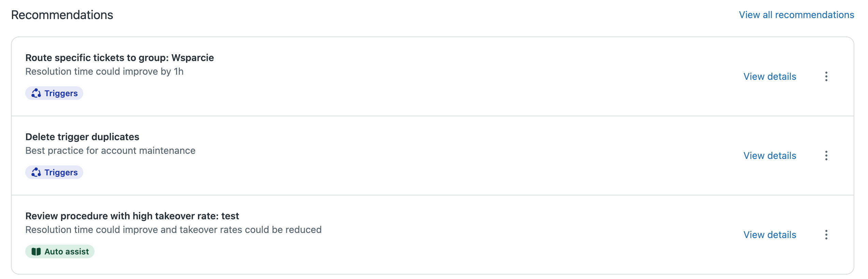The width and height of the screenshot is (868, 279).
Task: Click Triggers icon under Route specific tickets
Action: [36, 93]
